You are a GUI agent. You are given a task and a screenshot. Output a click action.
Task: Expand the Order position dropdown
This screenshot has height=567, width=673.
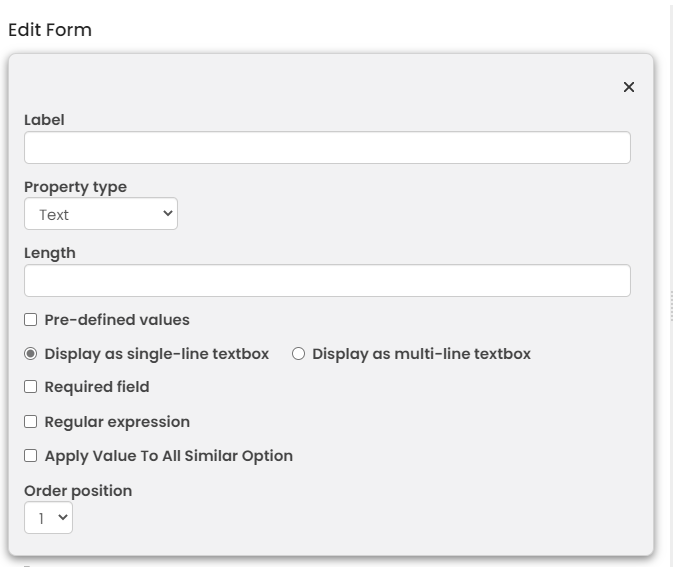tap(48, 518)
